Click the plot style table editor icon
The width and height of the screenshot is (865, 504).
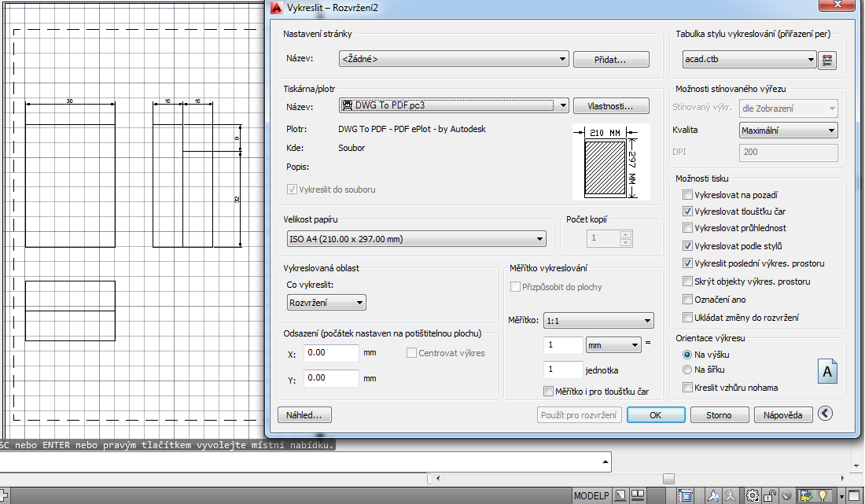[826, 60]
